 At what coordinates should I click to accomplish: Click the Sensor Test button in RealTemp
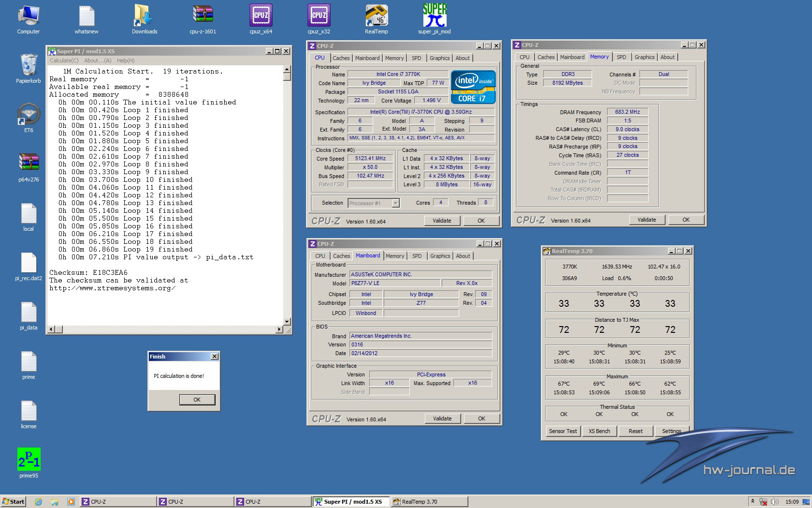click(x=563, y=431)
